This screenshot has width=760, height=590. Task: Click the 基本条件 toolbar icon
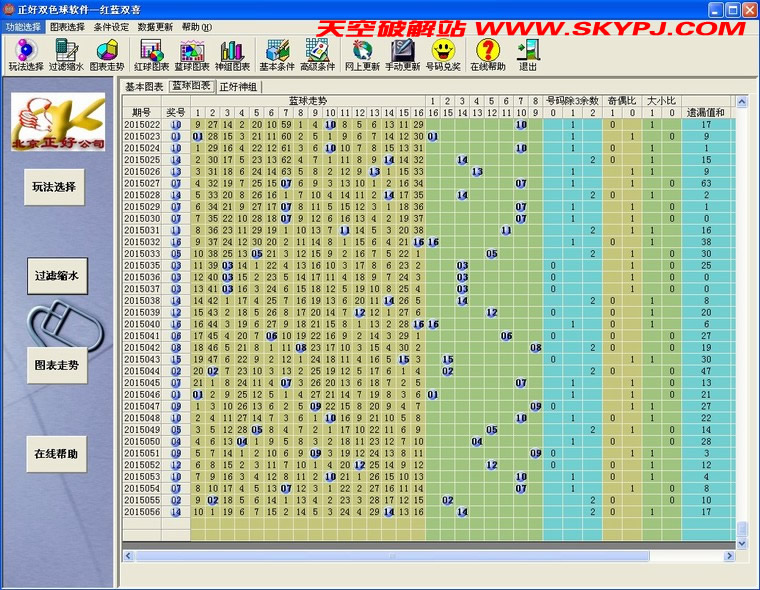click(276, 55)
